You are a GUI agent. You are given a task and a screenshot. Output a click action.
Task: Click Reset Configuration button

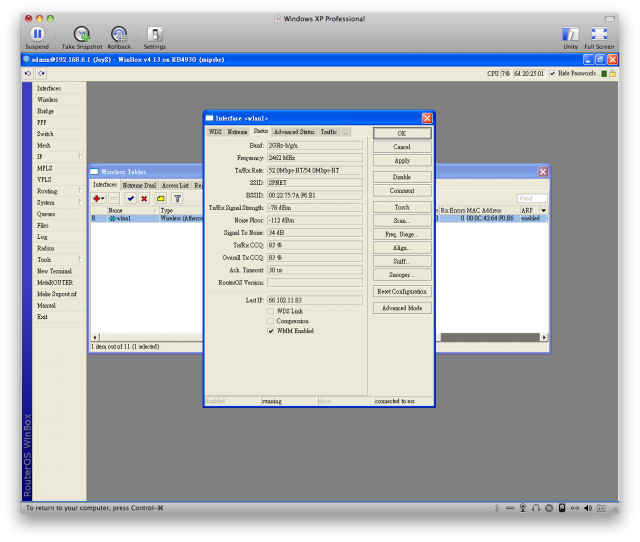click(x=402, y=291)
